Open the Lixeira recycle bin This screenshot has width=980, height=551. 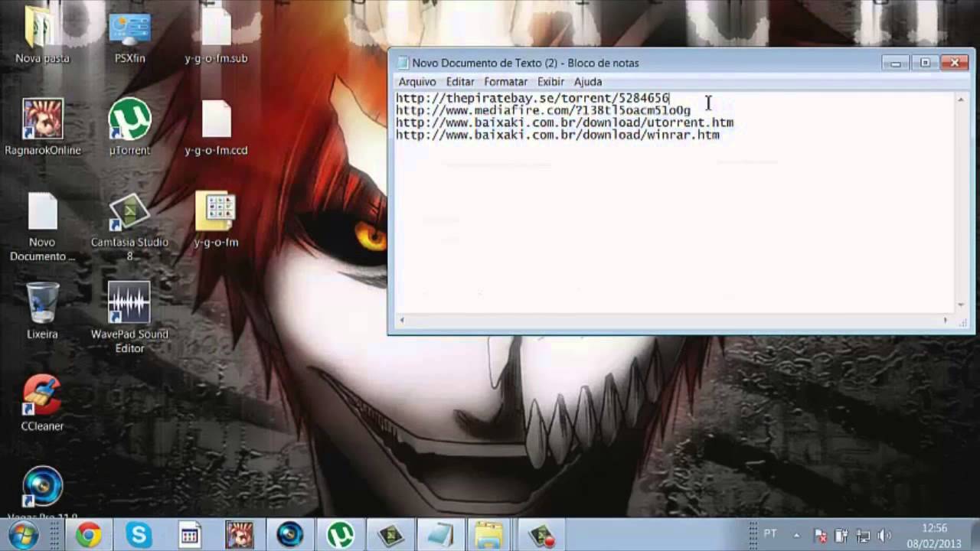point(42,311)
